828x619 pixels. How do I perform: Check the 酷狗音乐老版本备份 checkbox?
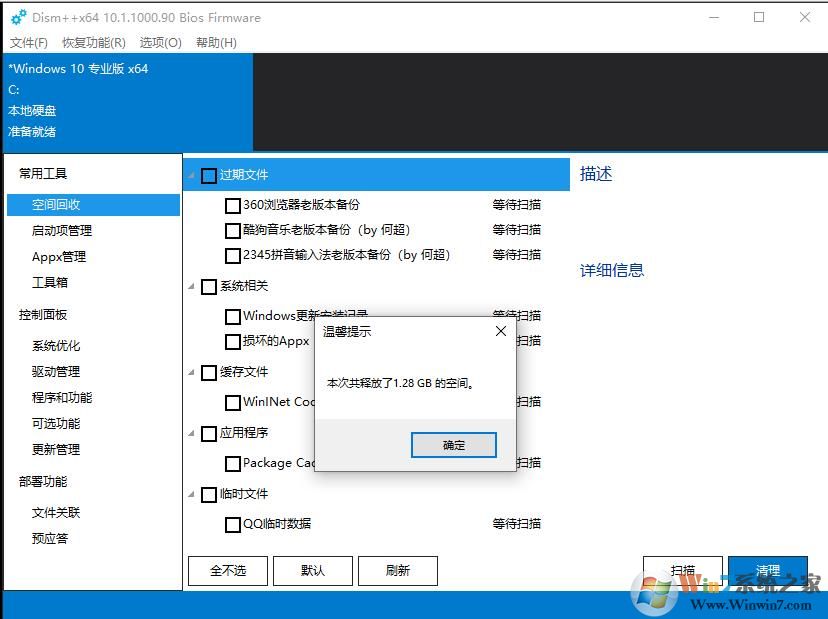click(233, 230)
